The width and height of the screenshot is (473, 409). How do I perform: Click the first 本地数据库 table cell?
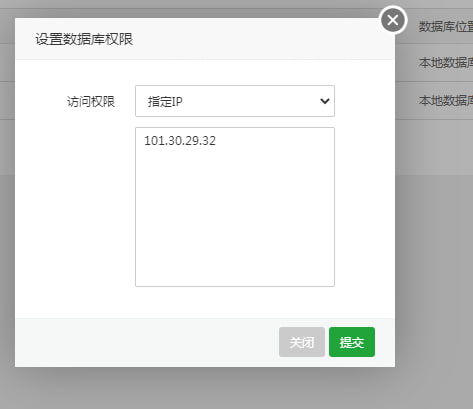(446, 62)
